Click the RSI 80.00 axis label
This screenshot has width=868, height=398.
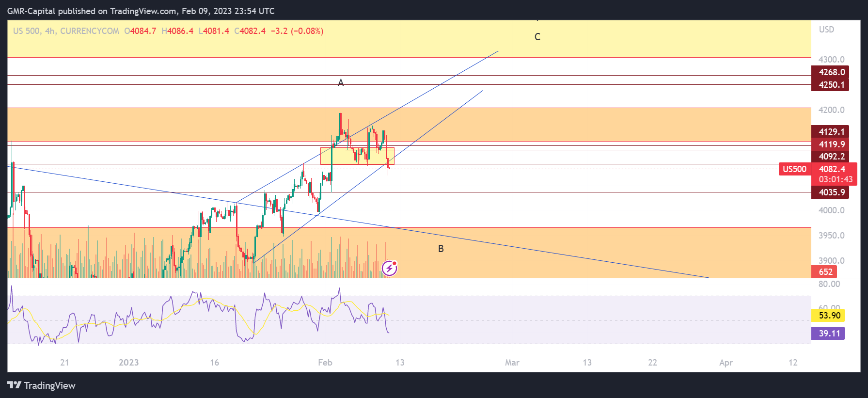(x=829, y=284)
